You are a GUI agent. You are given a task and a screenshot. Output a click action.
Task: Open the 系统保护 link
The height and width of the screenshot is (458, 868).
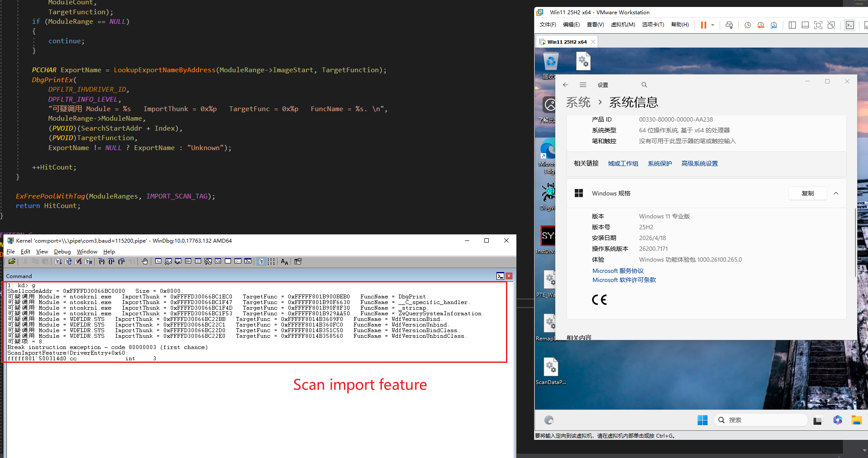[x=660, y=163]
